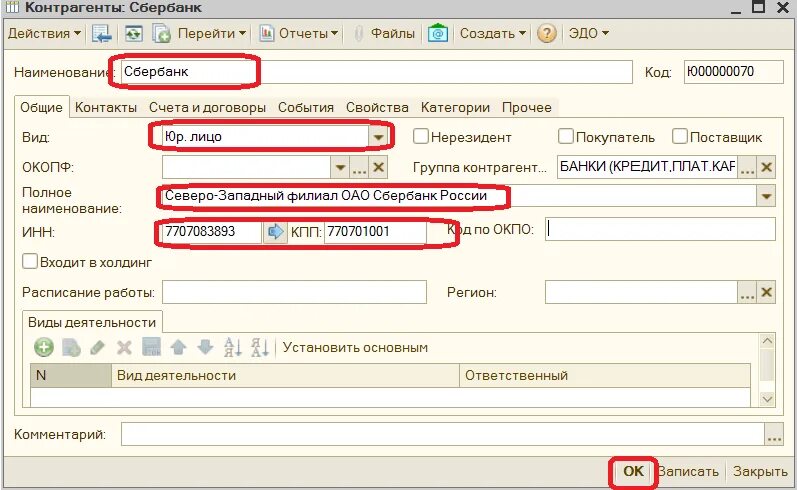Open the События tab
This screenshot has width=797, height=490.
click(x=306, y=107)
